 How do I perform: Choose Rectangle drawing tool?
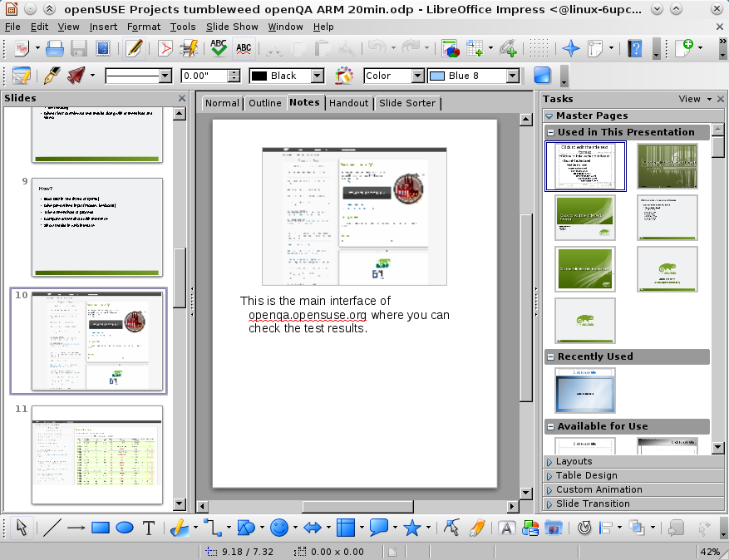click(101, 528)
